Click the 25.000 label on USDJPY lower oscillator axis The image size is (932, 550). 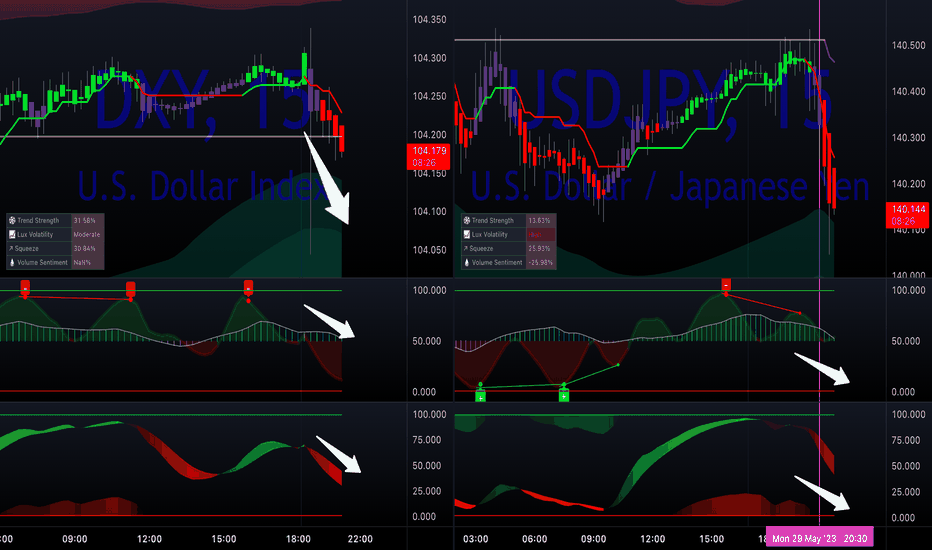tap(906, 492)
